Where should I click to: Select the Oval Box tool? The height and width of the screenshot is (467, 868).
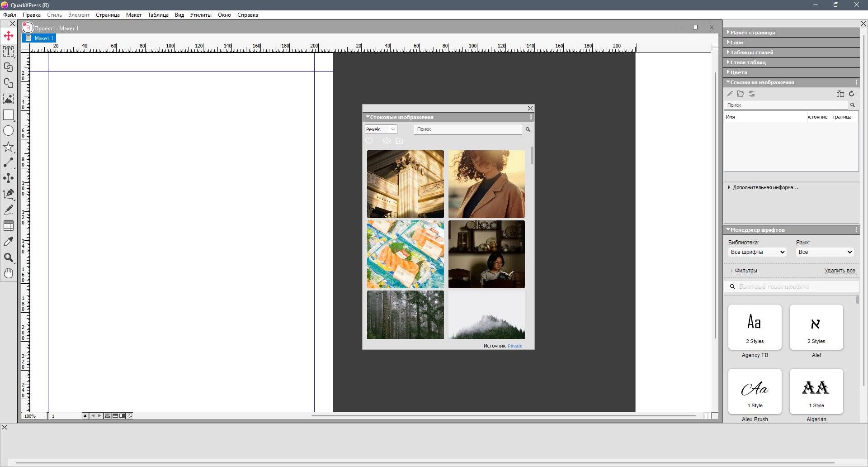coord(9,131)
